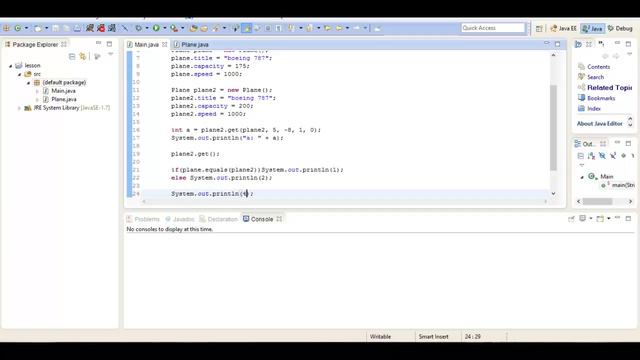Collapse the lesson project node

[x=11, y=66]
